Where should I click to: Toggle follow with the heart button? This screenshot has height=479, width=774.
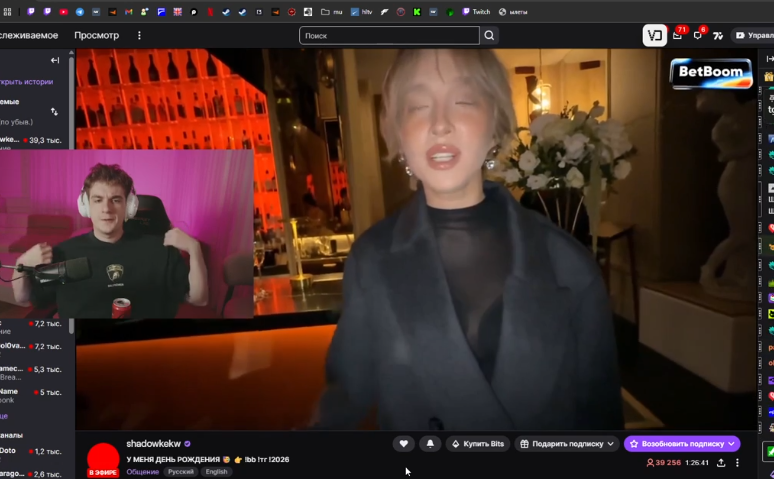[403, 444]
